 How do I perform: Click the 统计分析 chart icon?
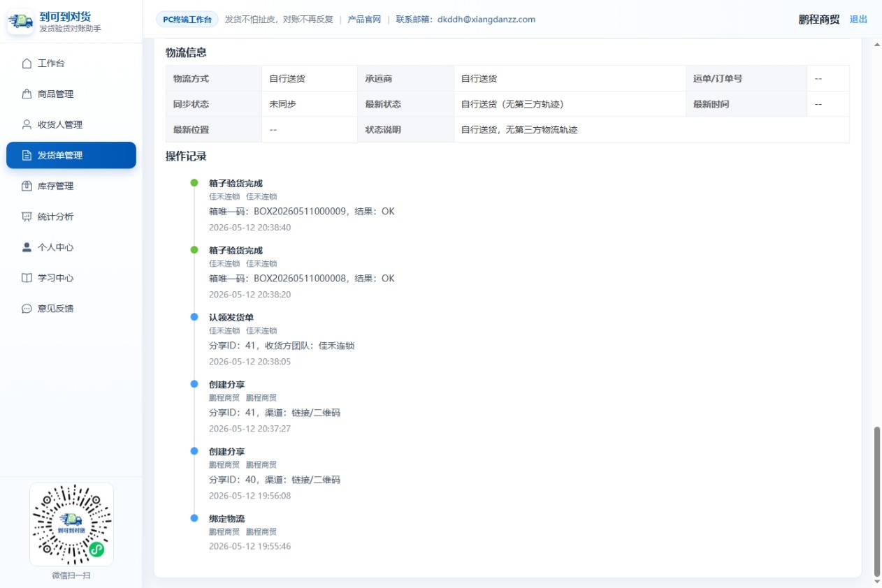[x=27, y=217]
